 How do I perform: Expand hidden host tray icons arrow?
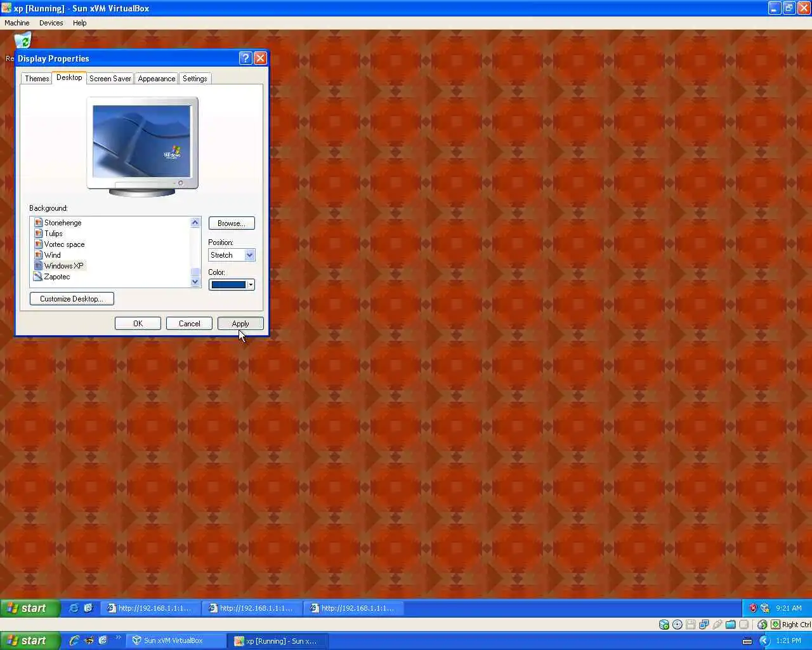[x=764, y=641]
